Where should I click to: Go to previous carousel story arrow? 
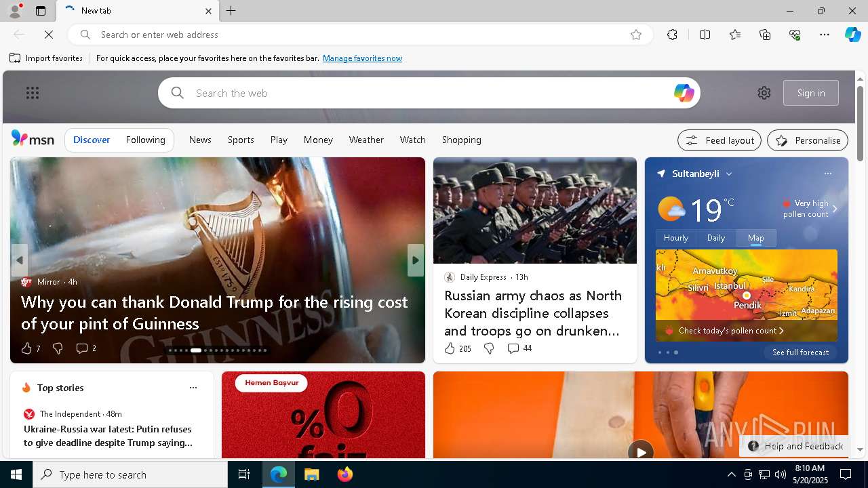[x=19, y=260]
